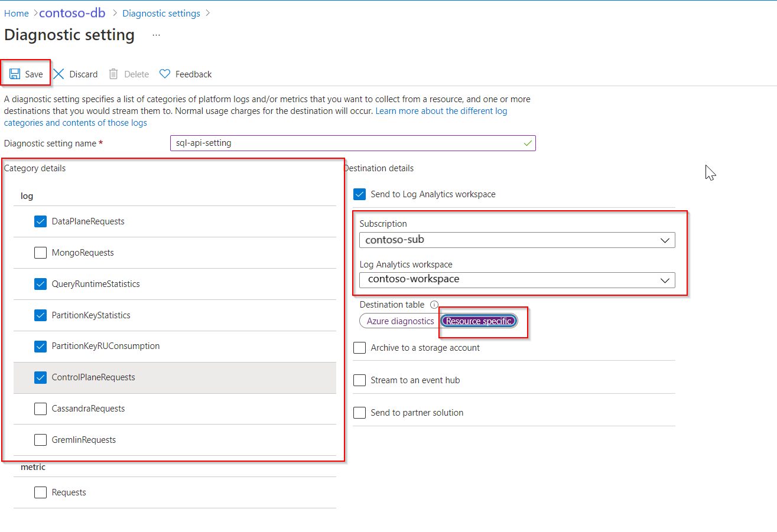Tick the Requests metric checkbox
Image resolution: width=777 pixels, height=532 pixels.
click(x=40, y=492)
